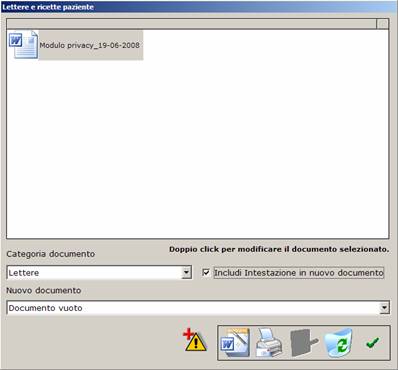Viewport: 398px width, 370px height.
Task: Click the red cross warning triangle icon
Action: 195,340
